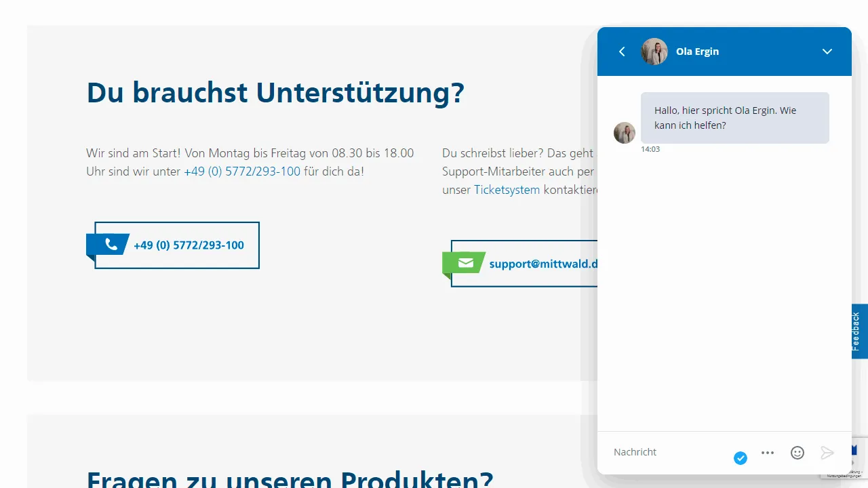
Task: Click the blue checkmark badge
Action: 741,458
